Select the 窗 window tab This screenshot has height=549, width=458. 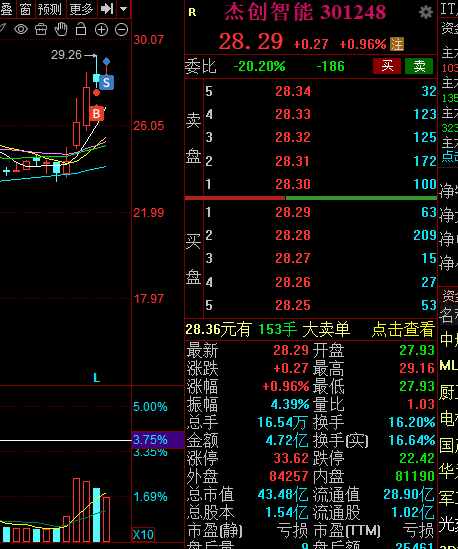click(x=26, y=9)
